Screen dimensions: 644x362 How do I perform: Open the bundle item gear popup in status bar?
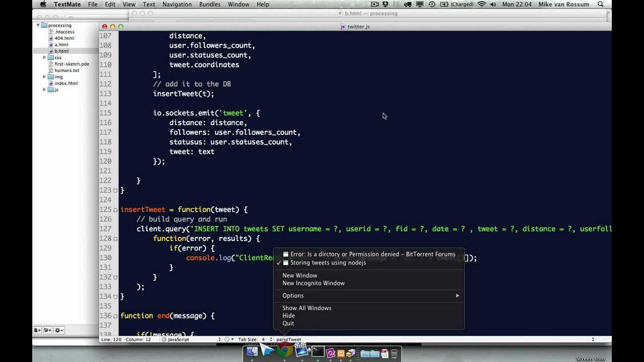229,339
